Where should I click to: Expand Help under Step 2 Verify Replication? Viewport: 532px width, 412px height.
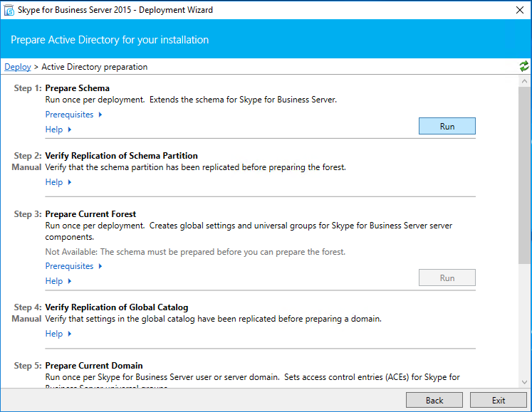pos(58,182)
